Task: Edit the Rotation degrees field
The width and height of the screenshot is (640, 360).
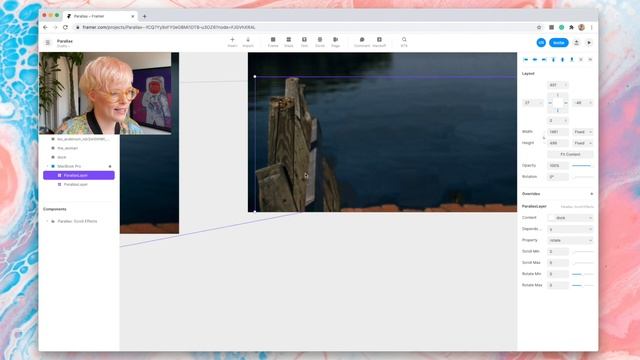Action: tap(558, 177)
